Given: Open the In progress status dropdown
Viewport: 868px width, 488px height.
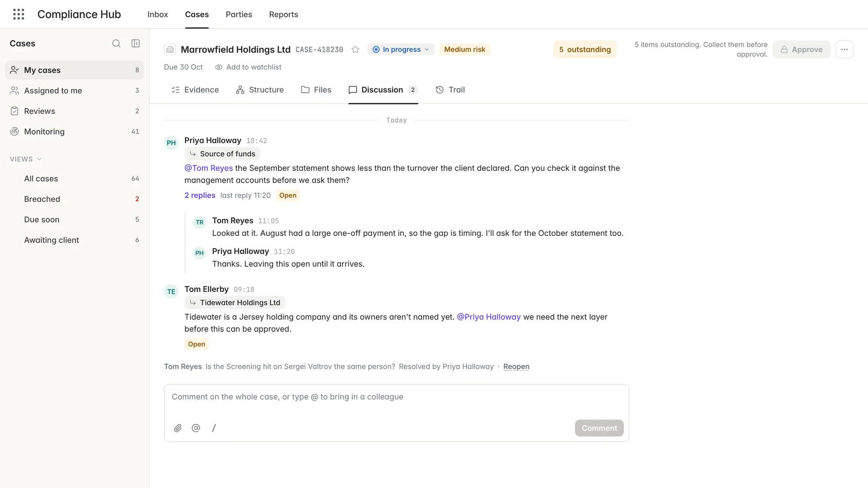Looking at the screenshot, I should (x=401, y=49).
